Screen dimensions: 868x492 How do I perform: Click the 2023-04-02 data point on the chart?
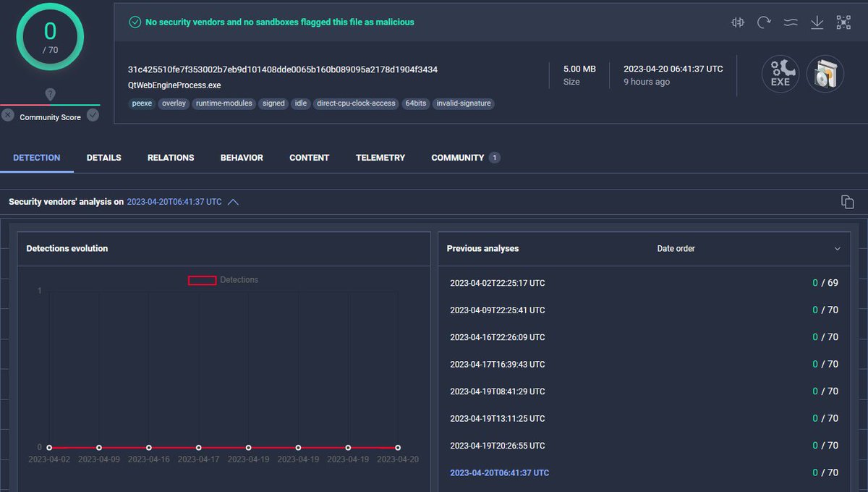point(49,447)
